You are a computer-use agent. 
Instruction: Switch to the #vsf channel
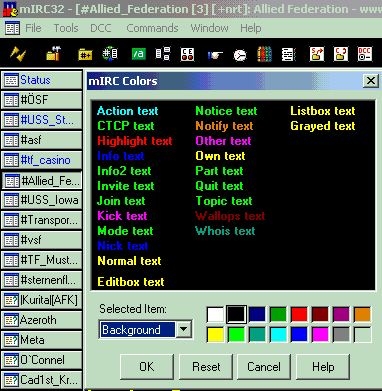42,240
